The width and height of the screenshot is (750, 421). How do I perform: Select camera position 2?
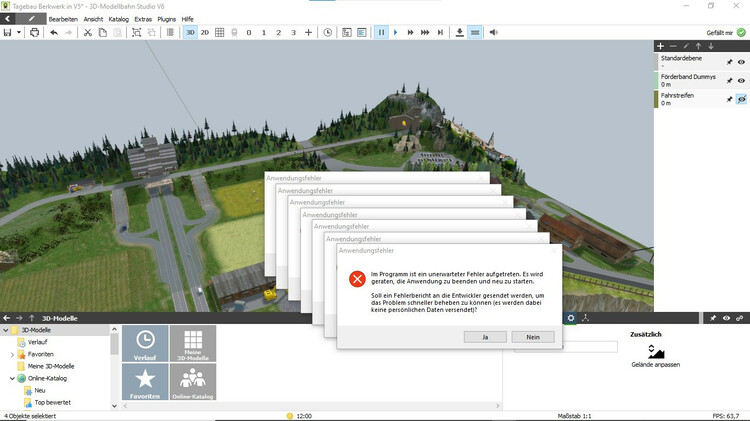(x=278, y=33)
